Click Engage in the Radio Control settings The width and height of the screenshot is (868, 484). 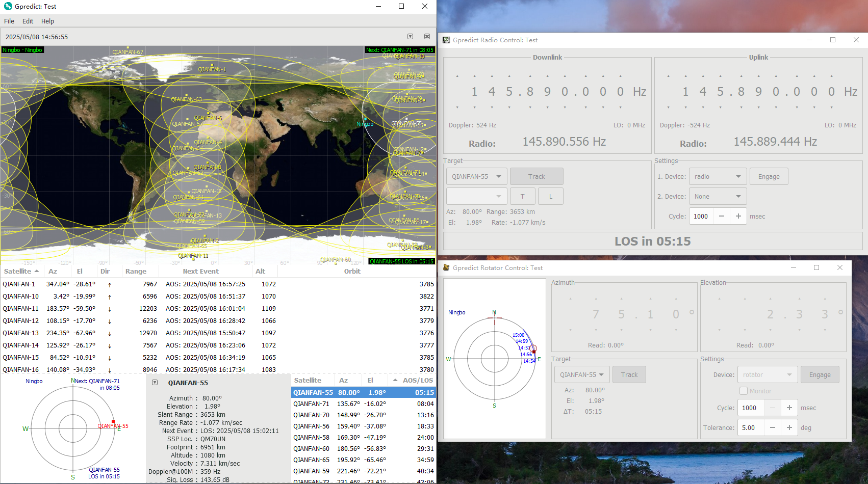click(x=769, y=176)
